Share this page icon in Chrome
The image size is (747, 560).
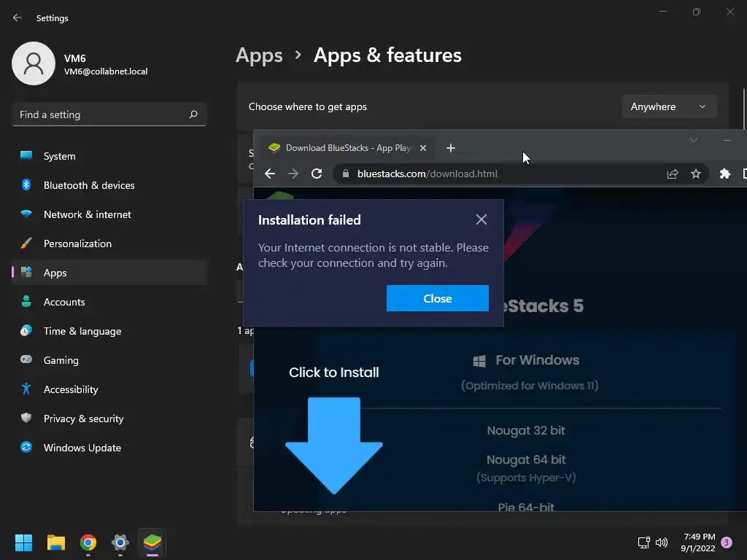672,174
